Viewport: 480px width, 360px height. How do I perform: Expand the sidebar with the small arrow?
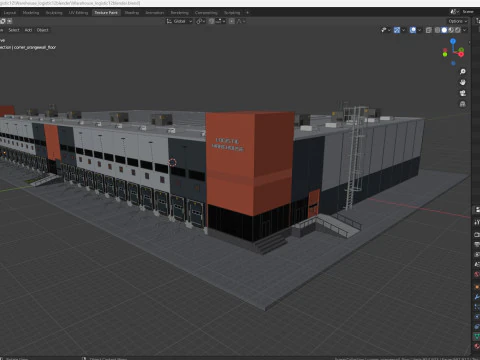point(469,42)
